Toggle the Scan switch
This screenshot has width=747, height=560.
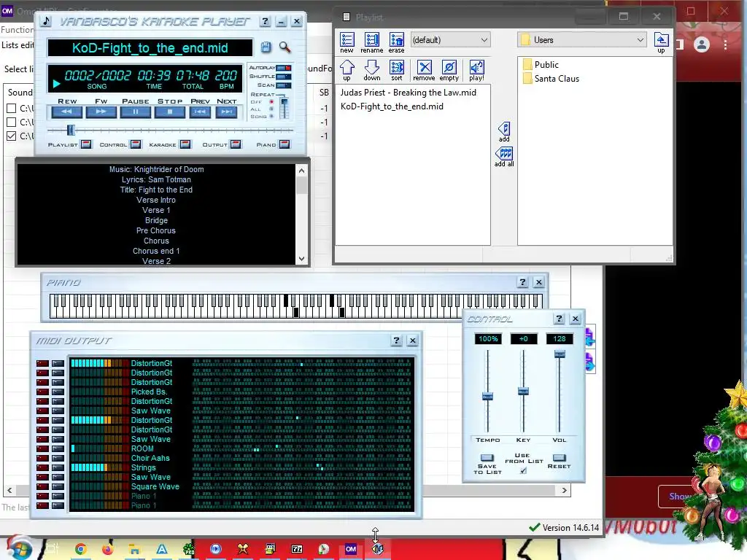pos(284,85)
